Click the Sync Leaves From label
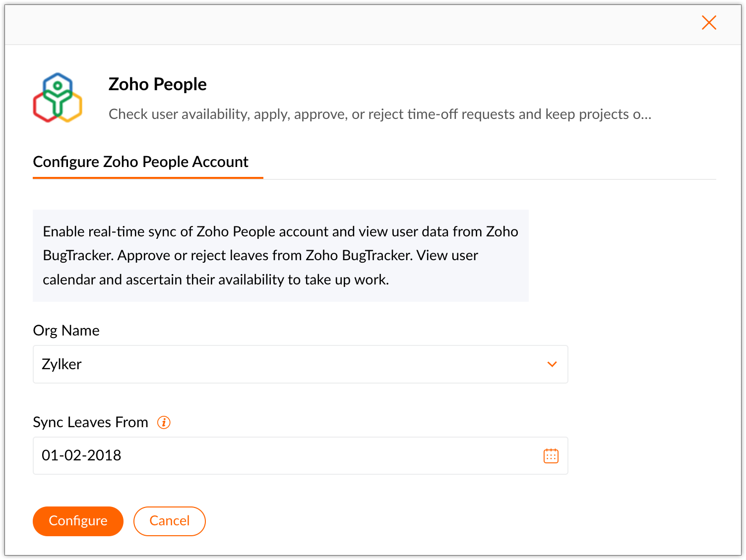This screenshot has height=560, width=746. click(x=90, y=422)
